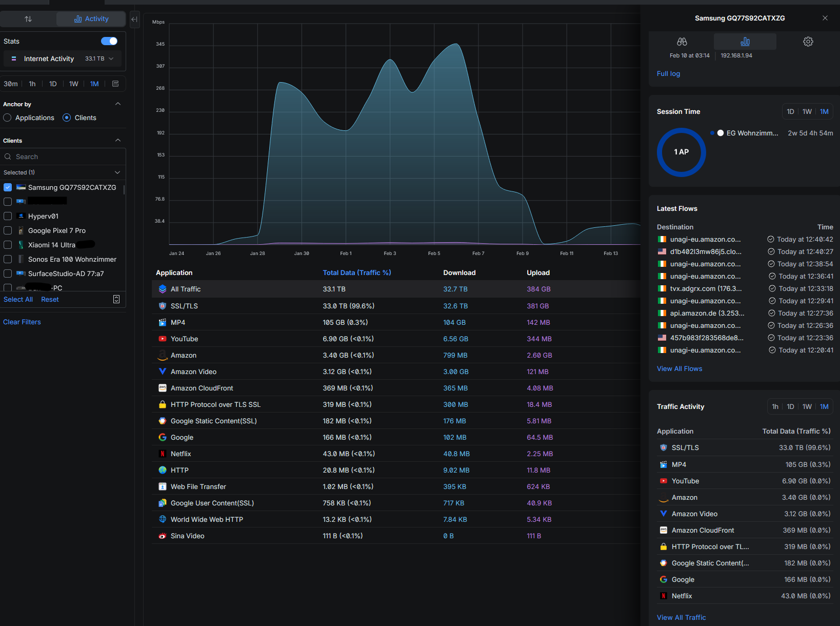Set Session Time range to 1D

790,111
